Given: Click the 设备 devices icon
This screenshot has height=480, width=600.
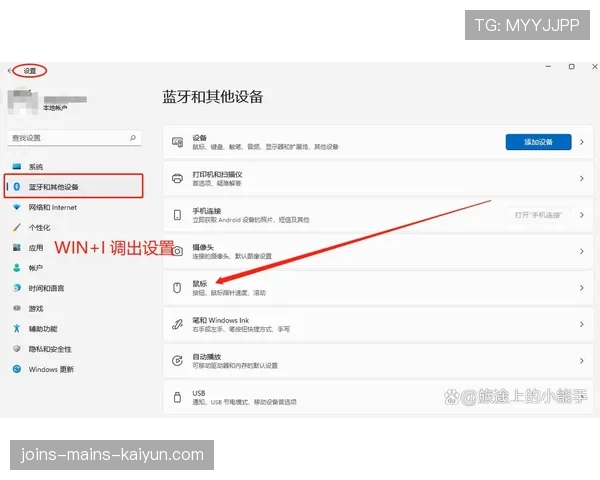Looking at the screenshot, I should [x=177, y=142].
